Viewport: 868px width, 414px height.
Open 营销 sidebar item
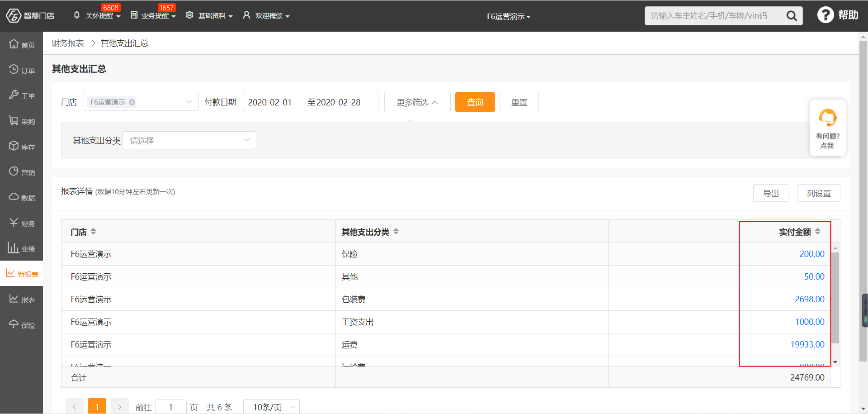point(22,171)
